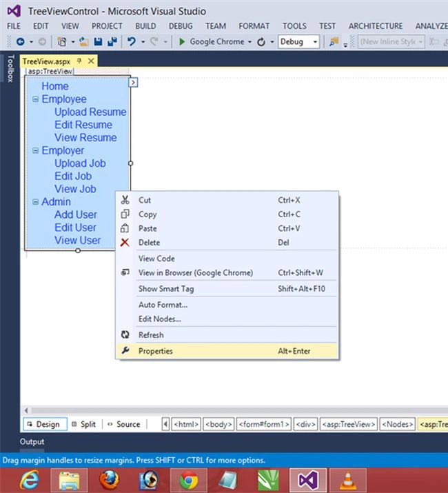448x493 pixels.
Task: Click the Open File folder icon
Action: pos(83,41)
